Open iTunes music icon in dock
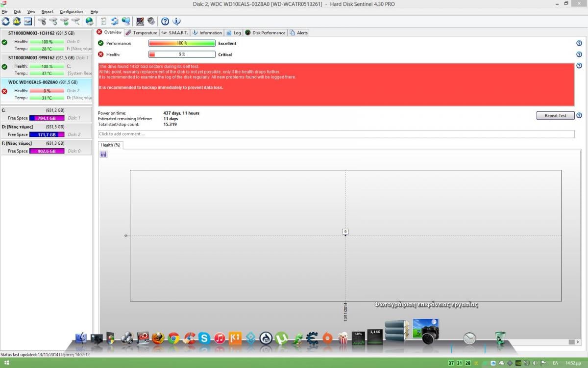Image resolution: width=588 pixels, height=368 pixels. click(220, 338)
